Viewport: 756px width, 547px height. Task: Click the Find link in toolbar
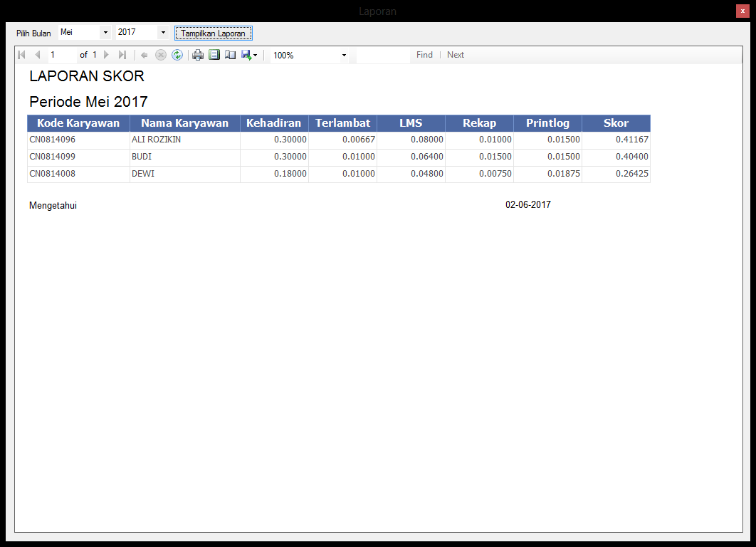click(x=424, y=55)
